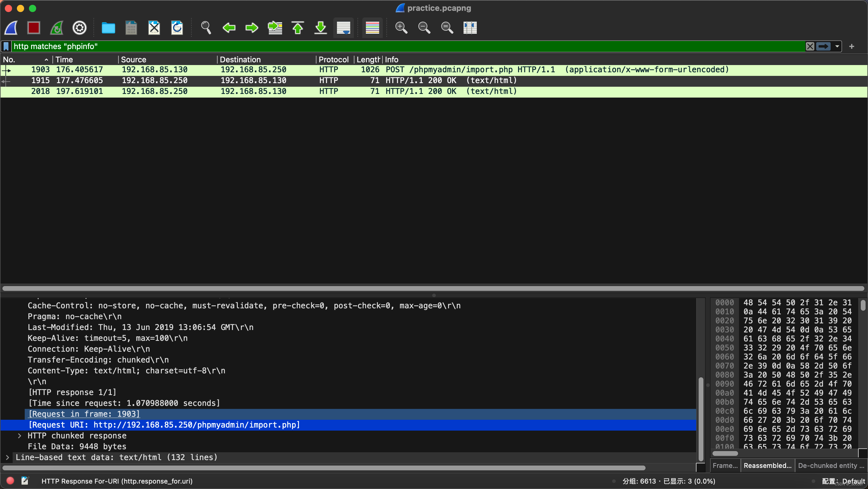Switch to De-chunked entity tab
This screenshot has width=868, height=489.
pos(831,466)
